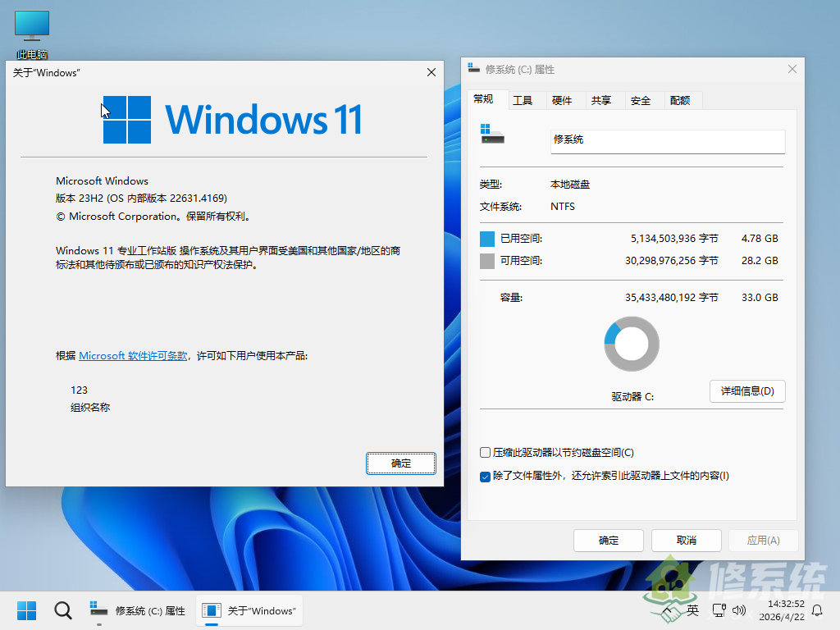The width and height of the screenshot is (840, 630).
Task: Click the network icon in system tray
Action: pos(719,610)
